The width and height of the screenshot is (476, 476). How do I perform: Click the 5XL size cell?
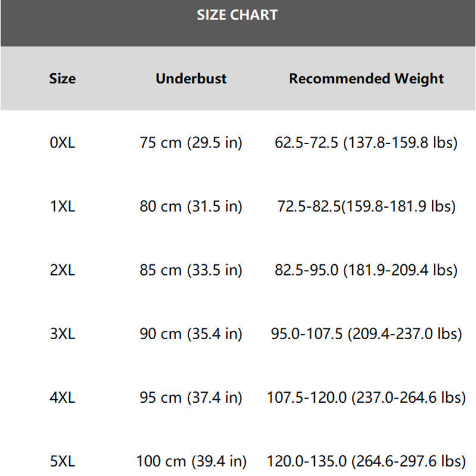[62, 461]
